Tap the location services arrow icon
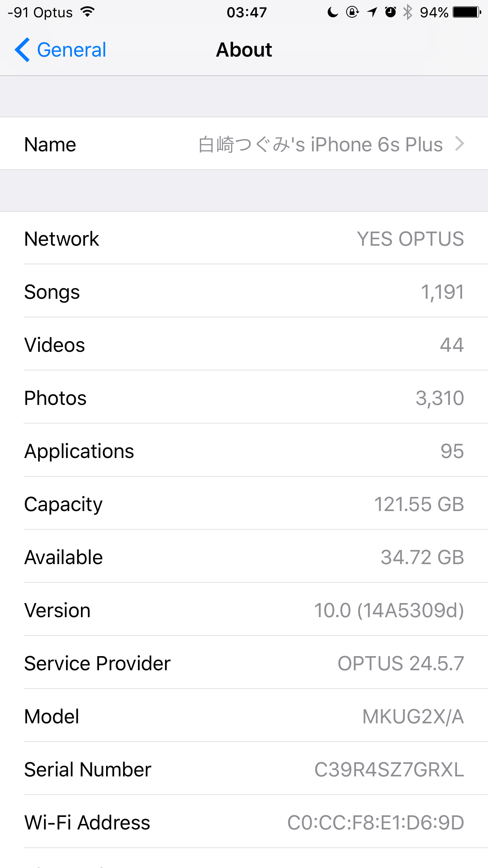 click(x=372, y=12)
